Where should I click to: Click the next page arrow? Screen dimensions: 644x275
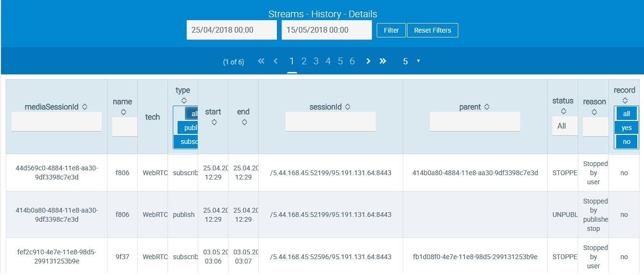pos(368,61)
